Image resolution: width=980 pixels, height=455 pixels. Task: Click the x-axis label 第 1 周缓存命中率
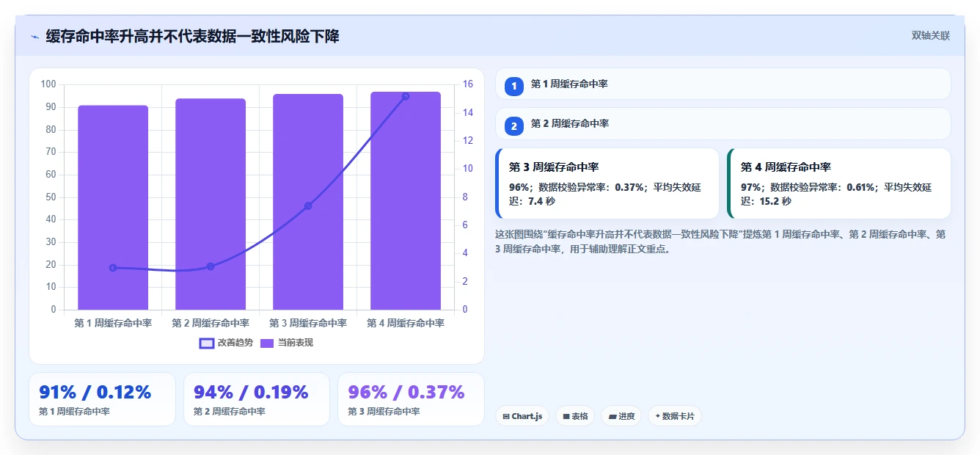click(113, 323)
